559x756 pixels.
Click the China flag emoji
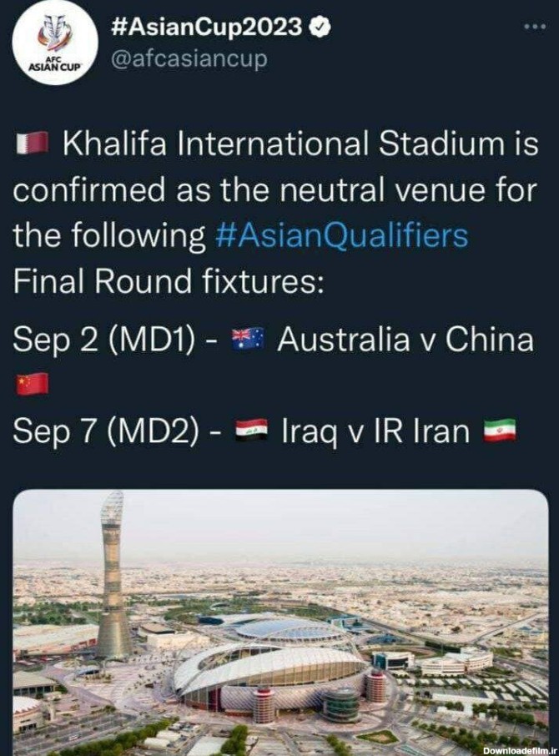(33, 384)
